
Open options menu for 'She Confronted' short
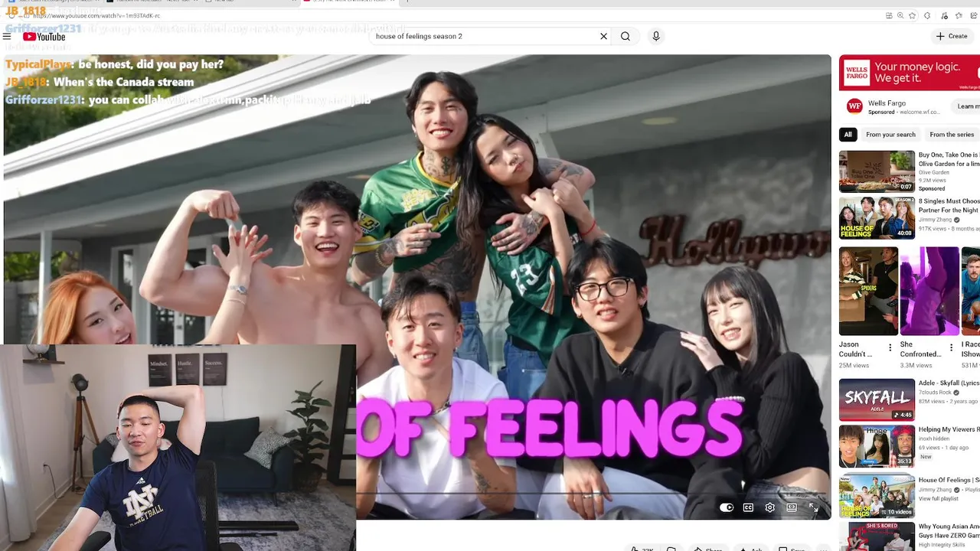(952, 347)
